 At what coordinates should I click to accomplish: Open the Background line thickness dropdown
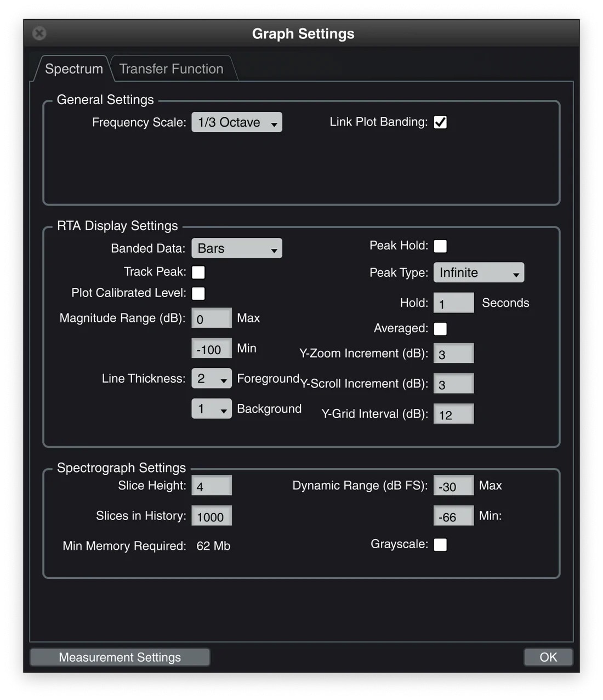(x=211, y=409)
